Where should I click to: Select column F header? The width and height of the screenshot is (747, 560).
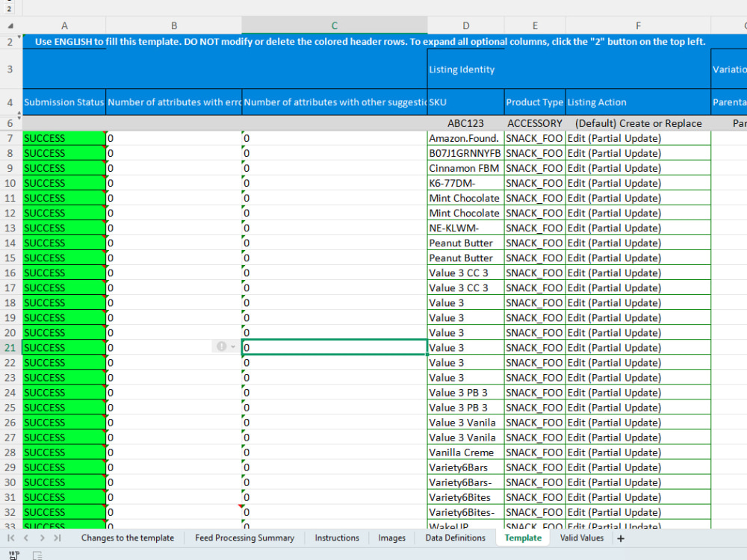[x=639, y=25]
